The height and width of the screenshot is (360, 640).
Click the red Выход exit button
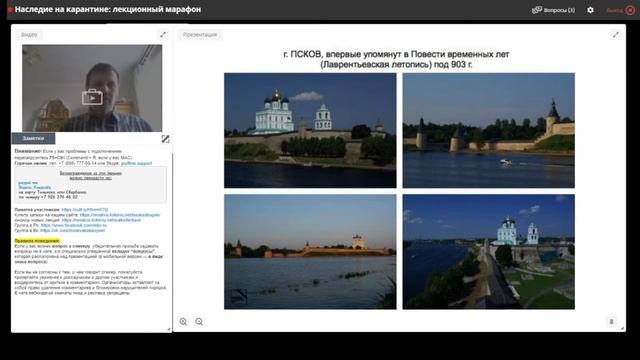[x=620, y=10]
